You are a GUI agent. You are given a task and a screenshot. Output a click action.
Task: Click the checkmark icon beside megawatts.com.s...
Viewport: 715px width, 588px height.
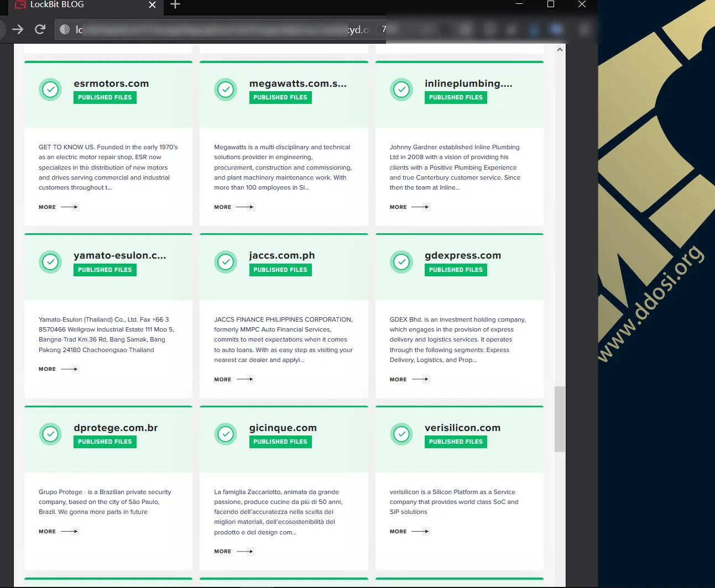(226, 90)
